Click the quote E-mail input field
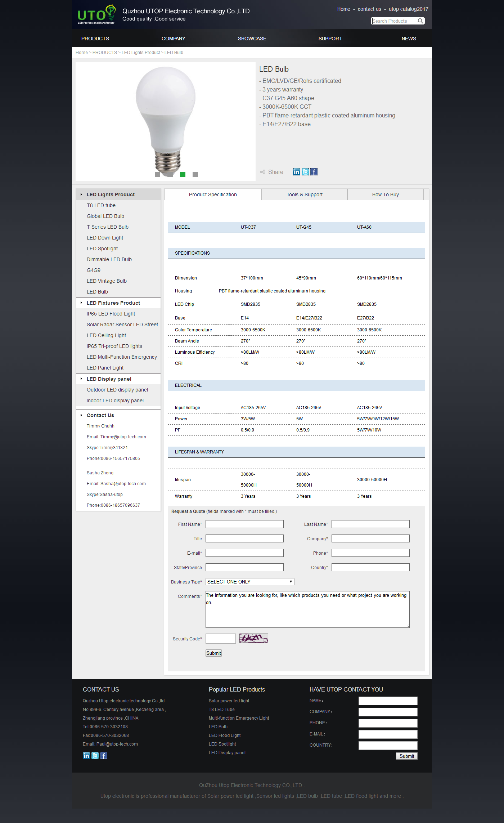Image resolution: width=504 pixels, height=823 pixels. [244, 553]
